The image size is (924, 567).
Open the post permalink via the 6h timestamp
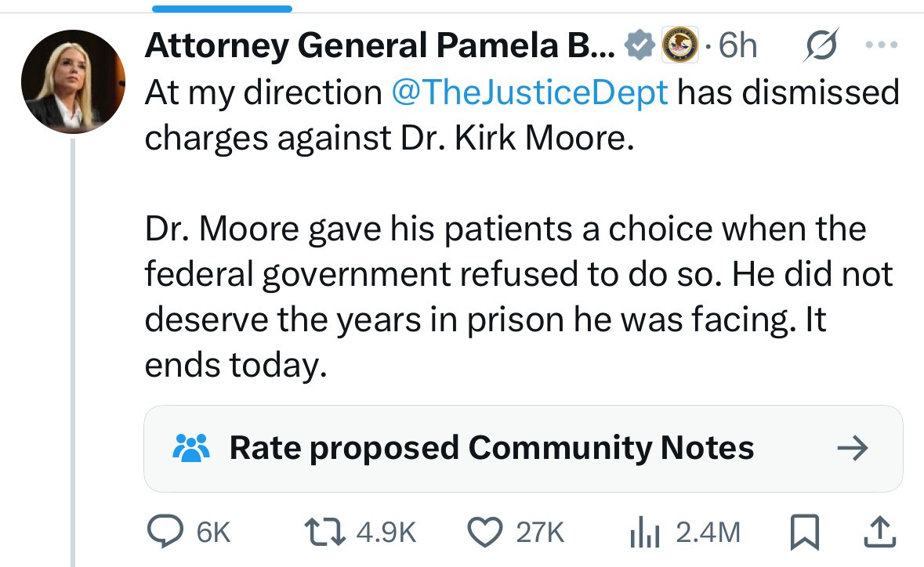coord(737,45)
